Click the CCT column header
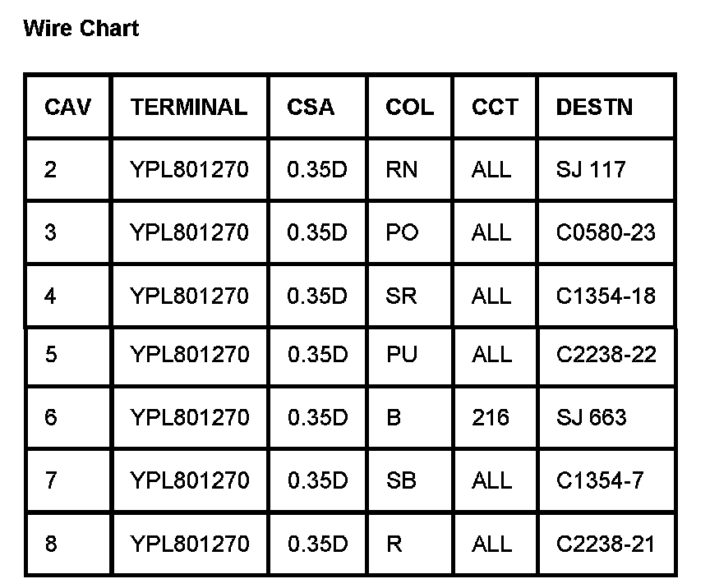Viewport: 710px width, 588px height. (x=495, y=107)
